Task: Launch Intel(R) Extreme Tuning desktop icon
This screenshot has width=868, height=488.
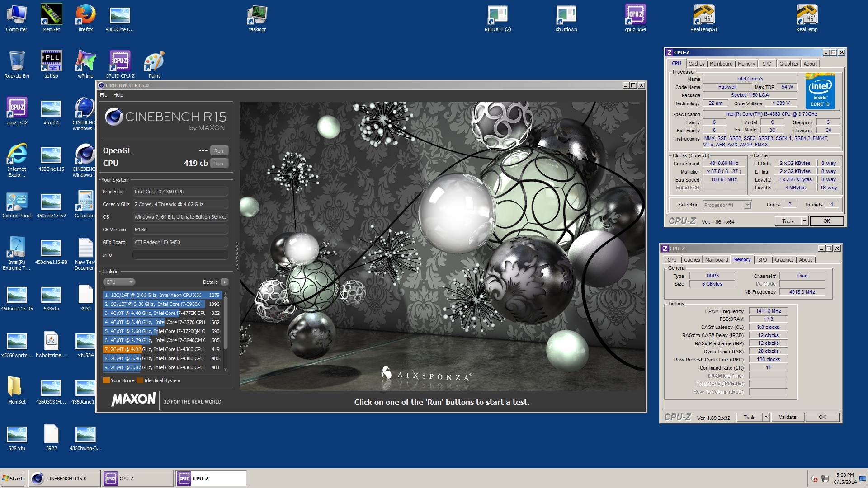Action: pos(17,253)
